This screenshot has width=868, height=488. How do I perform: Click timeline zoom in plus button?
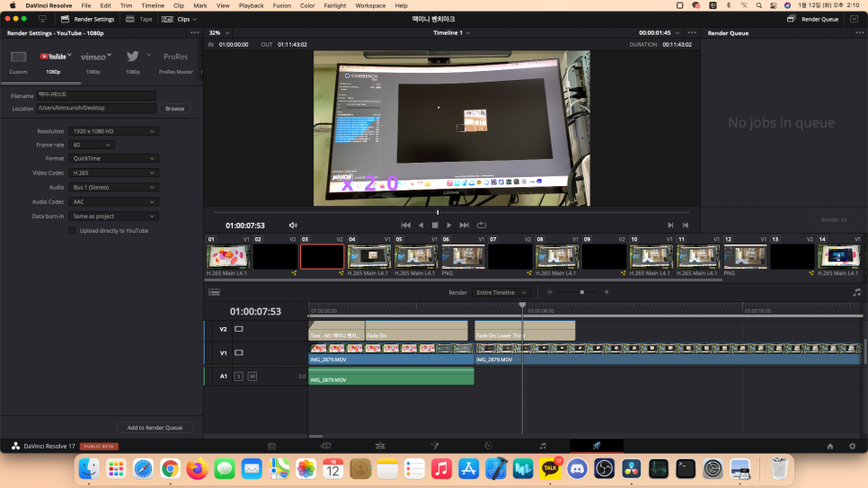pyautogui.click(x=607, y=292)
